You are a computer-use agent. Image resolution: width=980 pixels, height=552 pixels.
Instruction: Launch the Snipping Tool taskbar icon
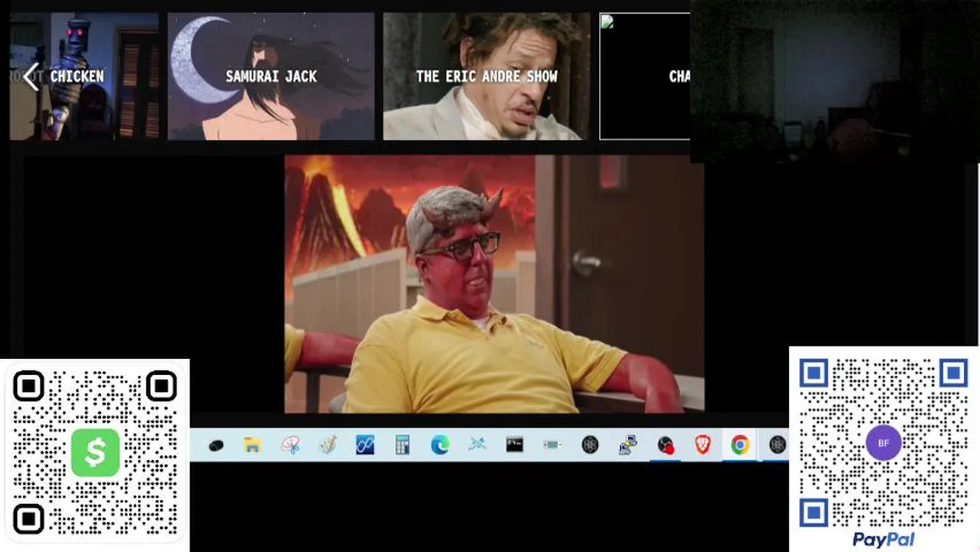tap(290, 445)
